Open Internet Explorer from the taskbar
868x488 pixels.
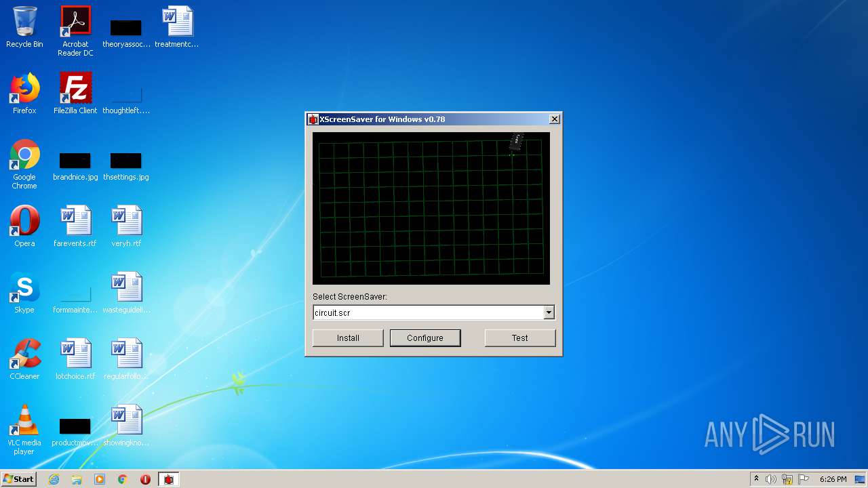[x=54, y=479]
